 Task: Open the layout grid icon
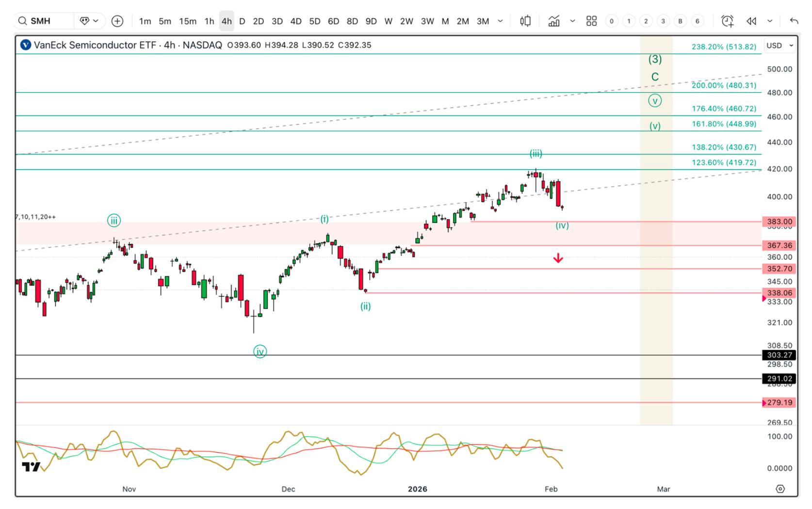[591, 21]
